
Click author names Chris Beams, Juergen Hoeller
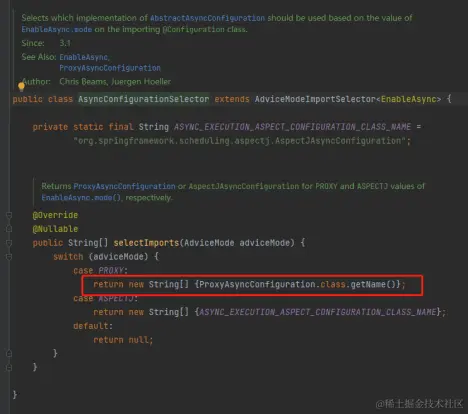click(115, 82)
